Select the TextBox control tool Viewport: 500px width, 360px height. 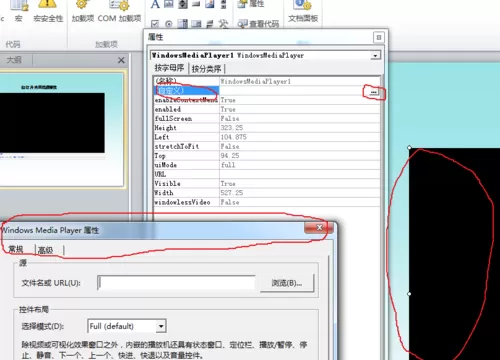click(x=169, y=4)
